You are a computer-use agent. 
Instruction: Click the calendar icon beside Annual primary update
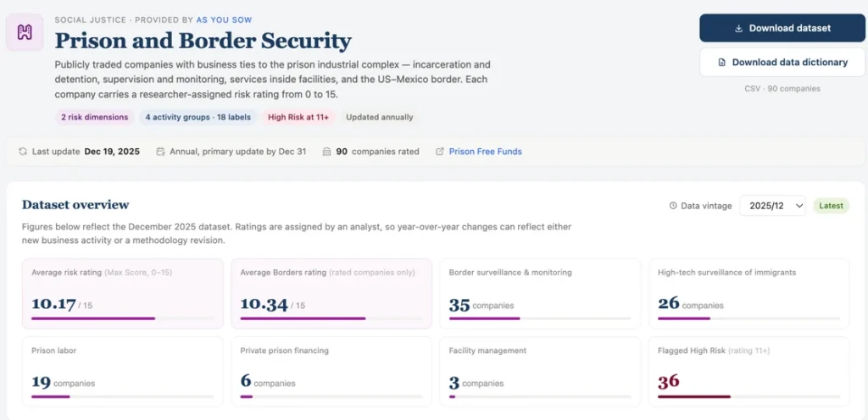click(x=160, y=152)
